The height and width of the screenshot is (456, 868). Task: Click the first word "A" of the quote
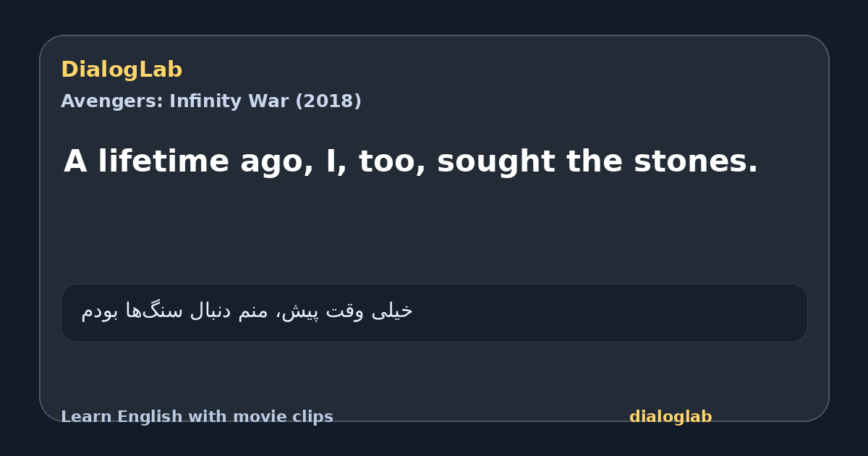pyautogui.click(x=75, y=161)
